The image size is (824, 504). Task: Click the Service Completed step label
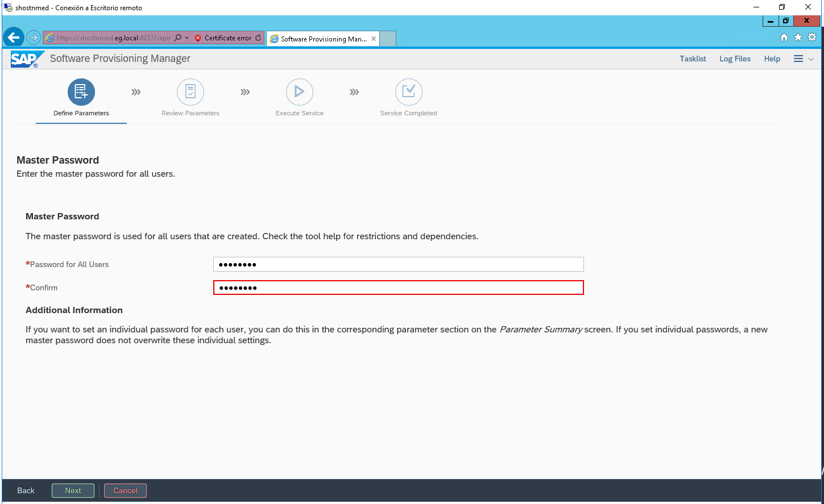[x=409, y=113]
